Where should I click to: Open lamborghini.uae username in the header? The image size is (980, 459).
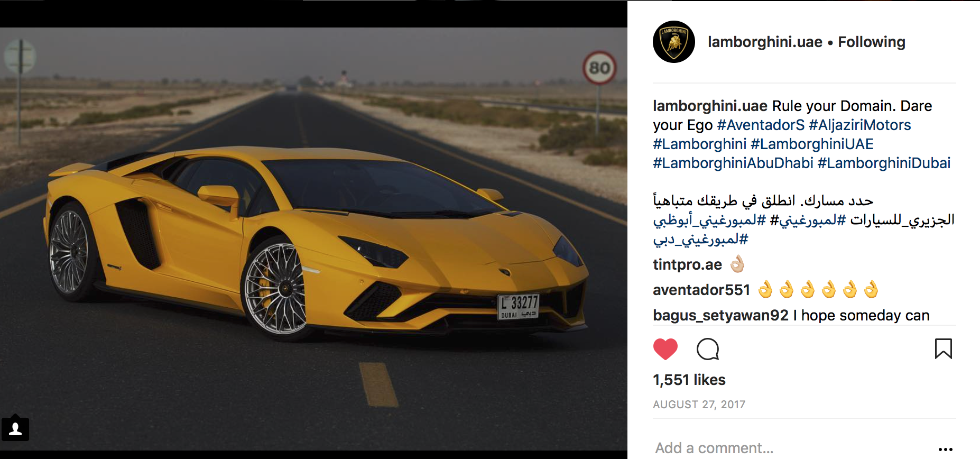tap(765, 42)
